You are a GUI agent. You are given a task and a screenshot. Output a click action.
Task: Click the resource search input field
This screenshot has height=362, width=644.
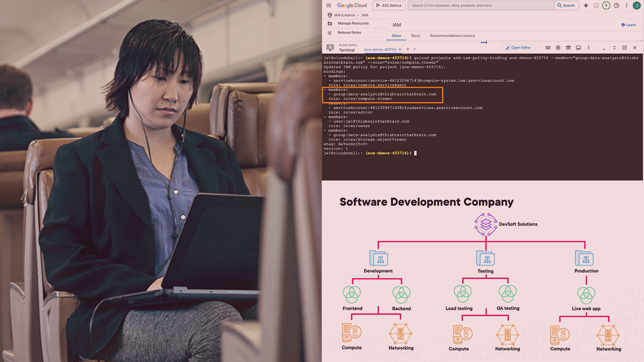click(480, 6)
